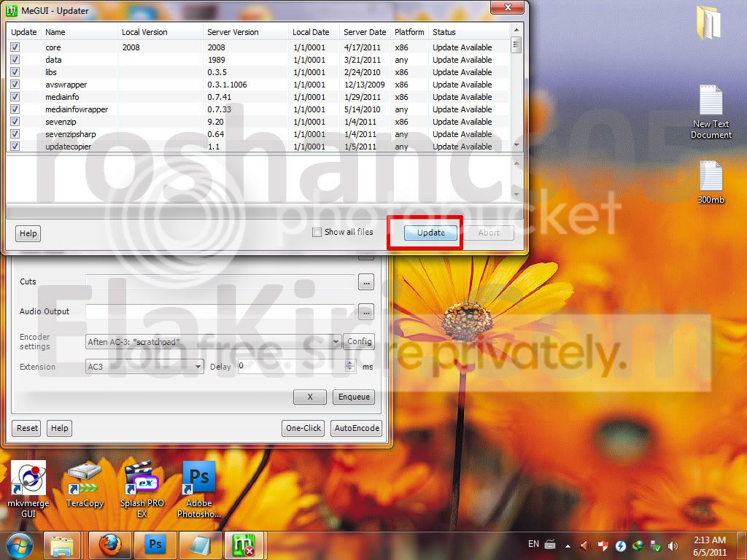Sort by Platform column header
The height and width of the screenshot is (560, 747).
coord(409,32)
